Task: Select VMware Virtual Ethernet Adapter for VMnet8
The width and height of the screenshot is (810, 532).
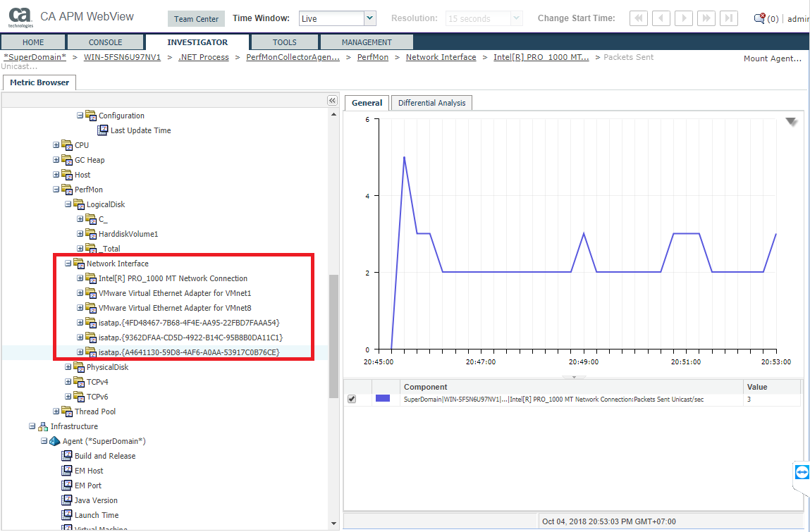Action: (x=175, y=309)
